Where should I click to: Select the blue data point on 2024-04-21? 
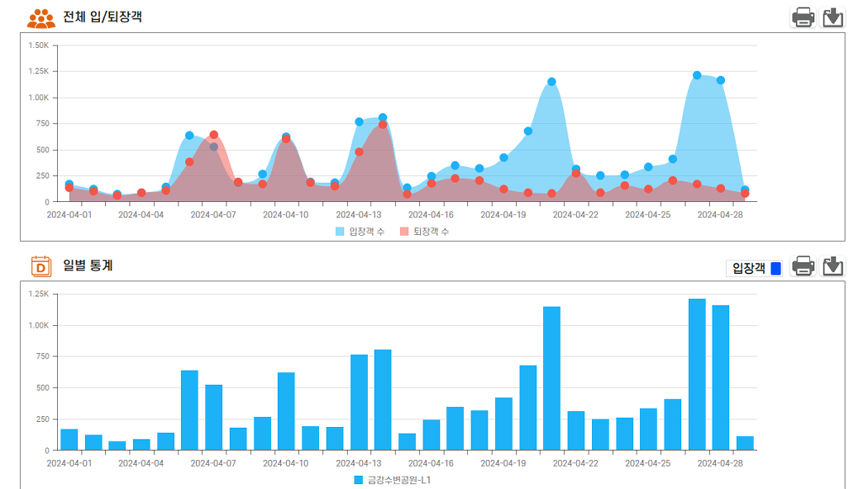pos(551,82)
